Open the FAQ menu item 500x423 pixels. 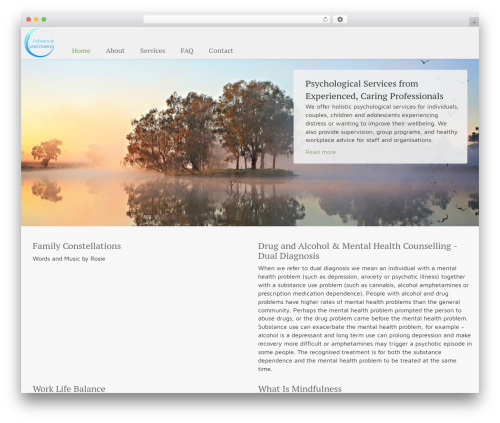[x=187, y=51]
